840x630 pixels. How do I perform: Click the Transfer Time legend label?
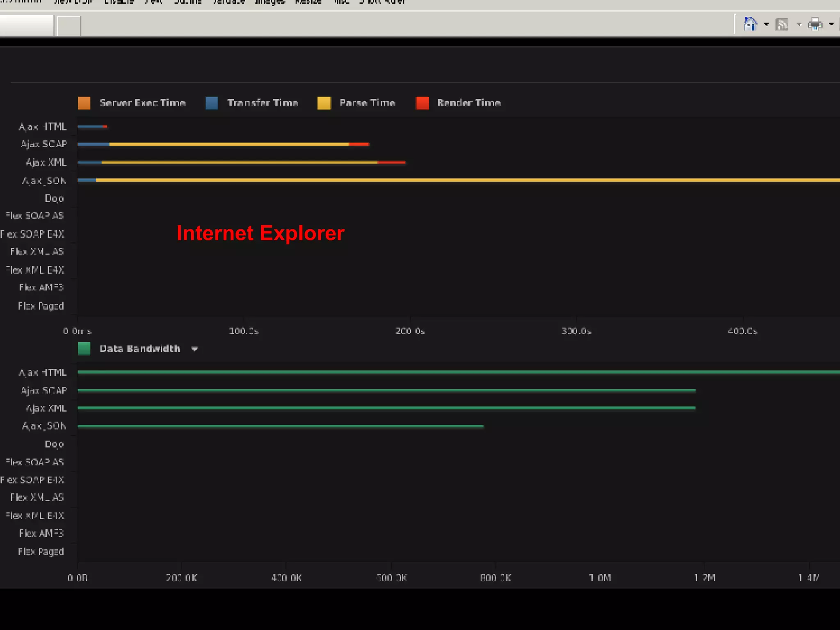coord(263,103)
